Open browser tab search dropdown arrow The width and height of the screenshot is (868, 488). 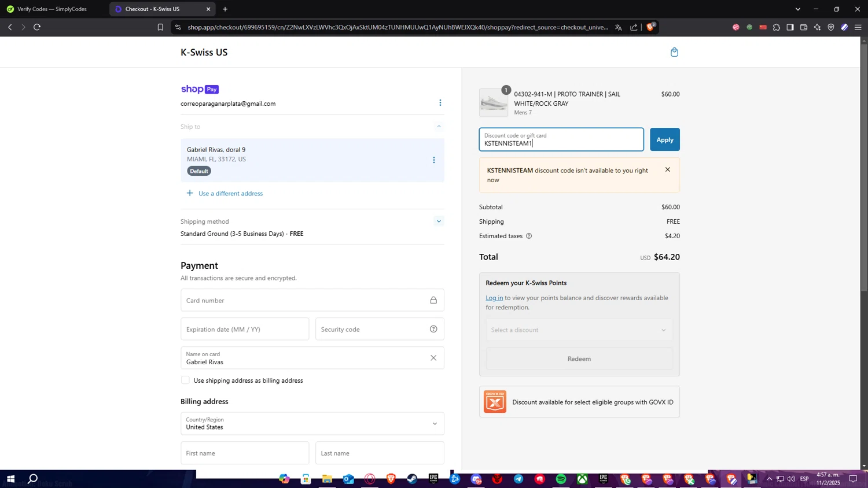pyautogui.click(x=798, y=9)
